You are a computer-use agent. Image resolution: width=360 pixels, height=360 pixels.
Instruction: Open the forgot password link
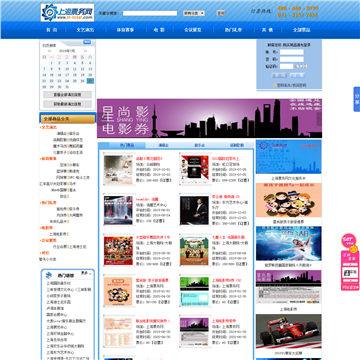click(x=291, y=85)
